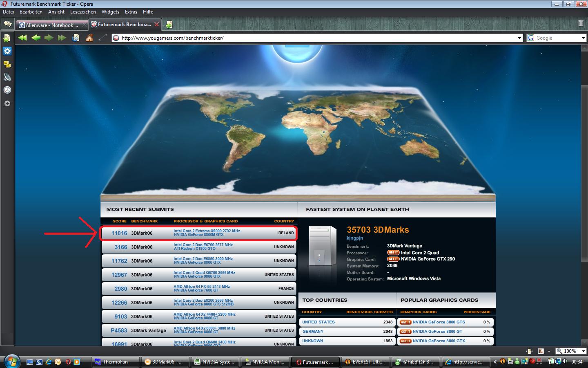Open the 11016 score link
The image size is (588, 368).
point(119,233)
